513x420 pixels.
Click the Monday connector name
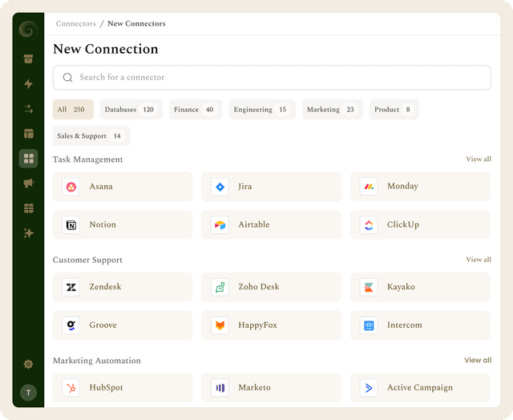(402, 186)
